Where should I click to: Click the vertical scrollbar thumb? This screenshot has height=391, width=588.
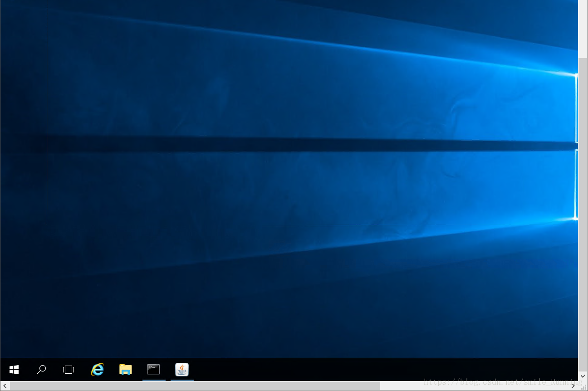(583, 213)
